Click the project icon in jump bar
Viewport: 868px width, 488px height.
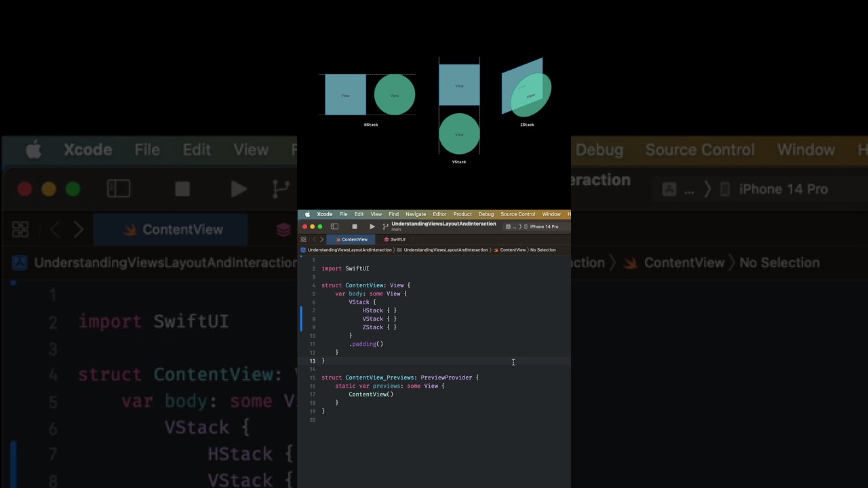(x=303, y=250)
